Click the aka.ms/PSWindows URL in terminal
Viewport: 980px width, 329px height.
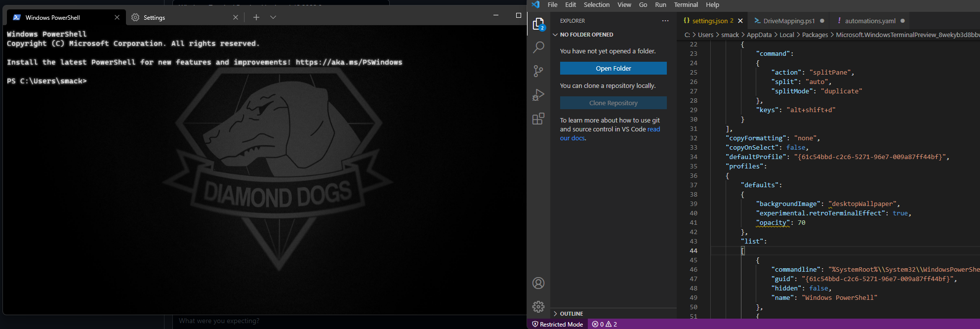tap(349, 62)
